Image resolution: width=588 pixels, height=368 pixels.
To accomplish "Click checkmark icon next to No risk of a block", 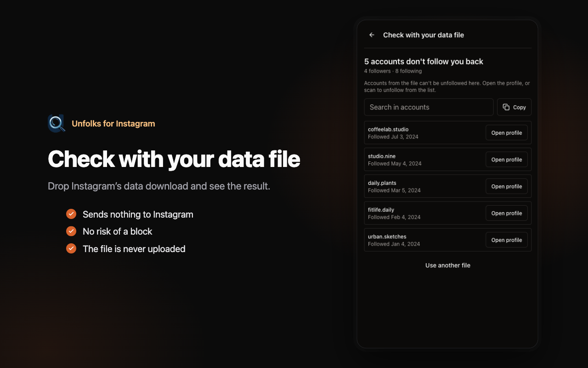I will 71,231.
